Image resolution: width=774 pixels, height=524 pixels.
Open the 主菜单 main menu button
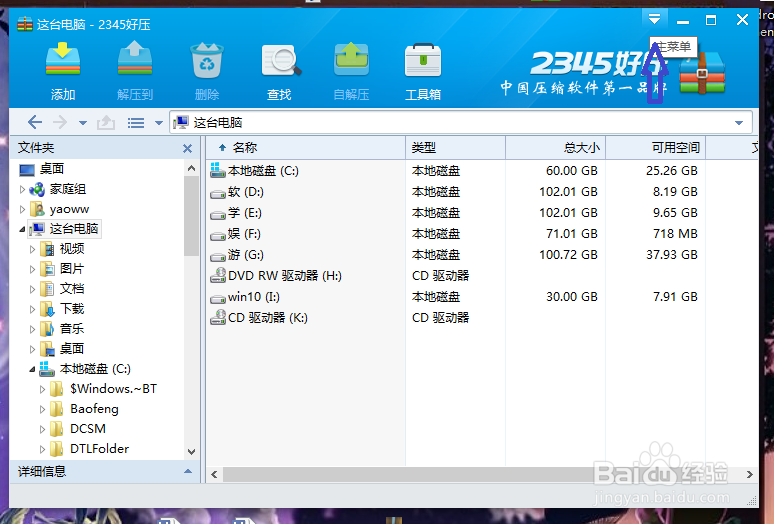pos(655,20)
